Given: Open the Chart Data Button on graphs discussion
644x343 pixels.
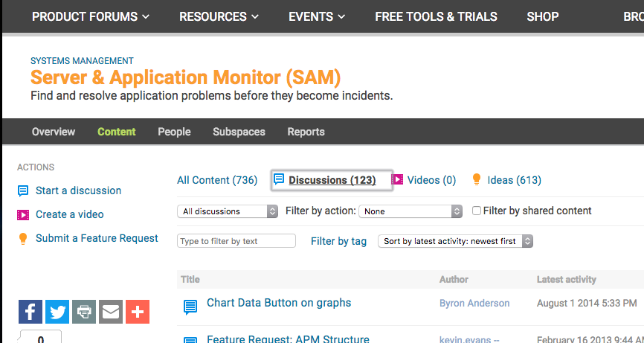Looking at the screenshot, I should [279, 303].
